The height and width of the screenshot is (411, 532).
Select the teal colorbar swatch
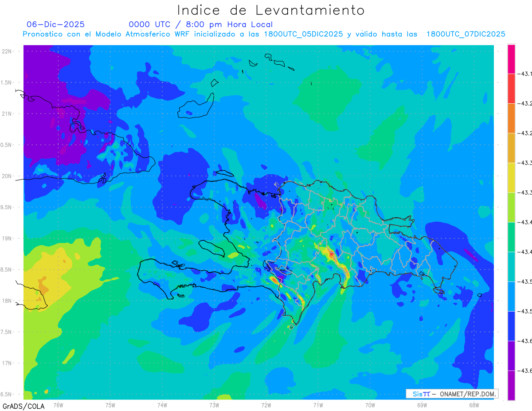click(511, 266)
